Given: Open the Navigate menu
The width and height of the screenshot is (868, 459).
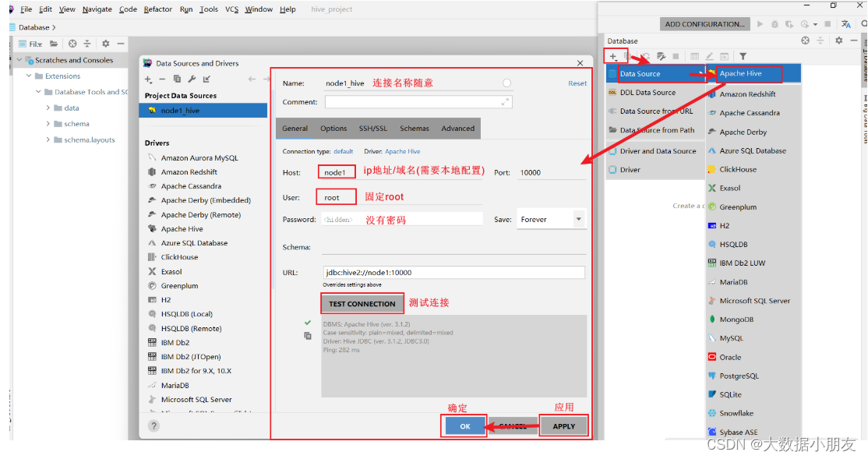Looking at the screenshot, I should click(97, 9).
